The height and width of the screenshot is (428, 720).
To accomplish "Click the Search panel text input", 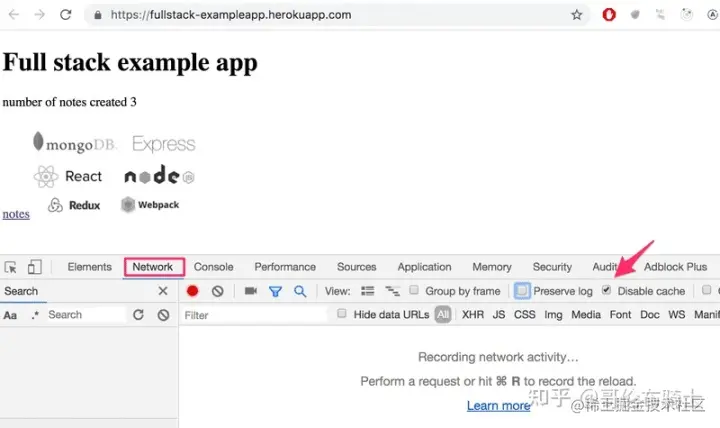I will (x=85, y=315).
